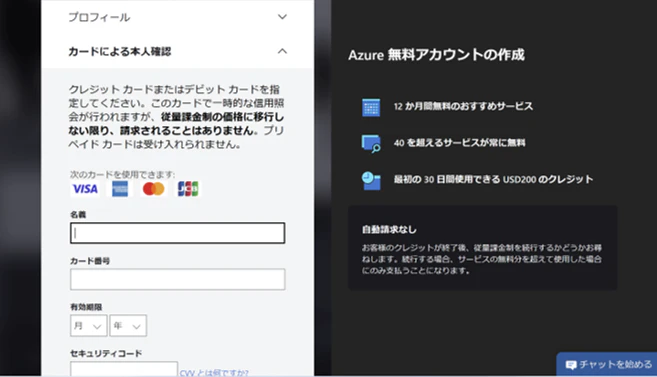The width and height of the screenshot is (657, 377).
Task: Click the 12 か月間無料のおすすめサービス text
Action: [x=463, y=106]
